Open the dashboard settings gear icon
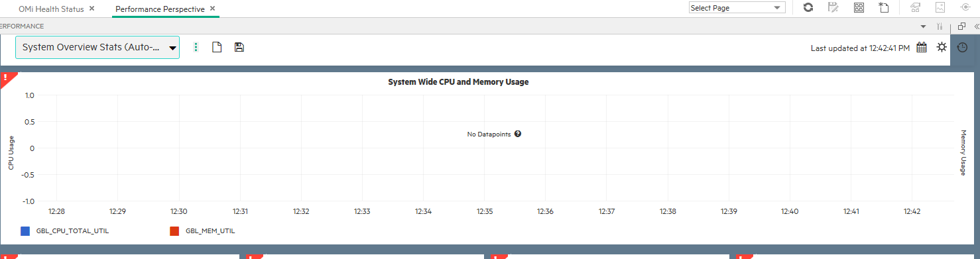Image resolution: width=980 pixels, height=259 pixels. 942,47
